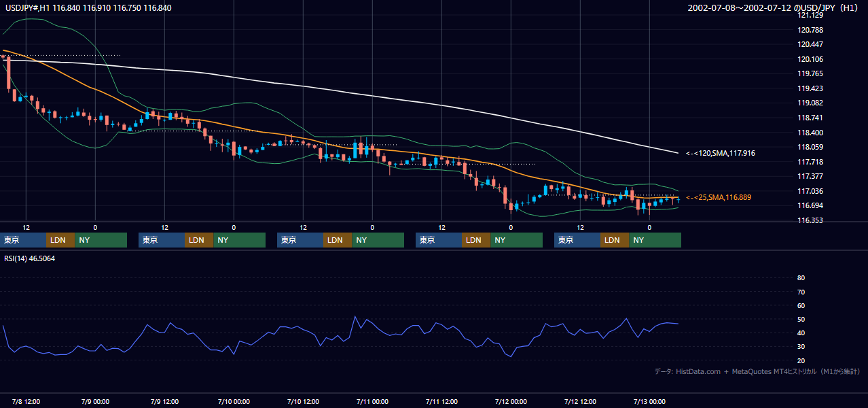868x408 pixels.
Task: Click price axis label 120.447
Action: (x=810, y=45)
